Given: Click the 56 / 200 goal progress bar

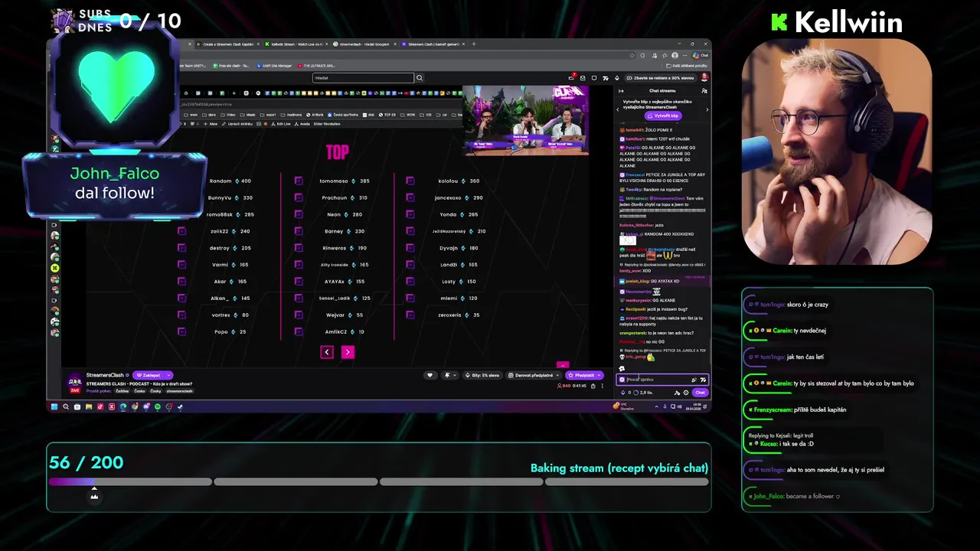Looking at the screenshot, I should 379,482.
